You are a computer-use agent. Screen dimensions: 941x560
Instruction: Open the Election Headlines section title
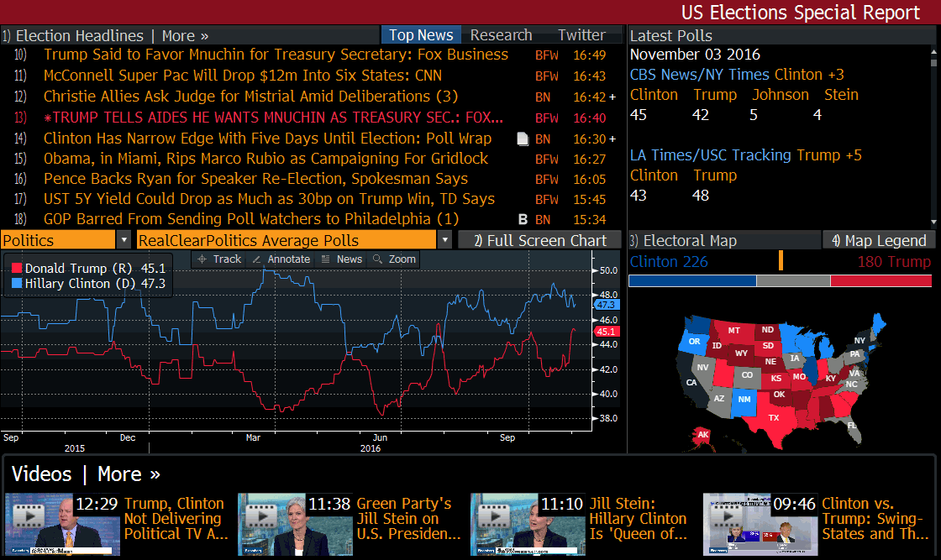[80, 35]
